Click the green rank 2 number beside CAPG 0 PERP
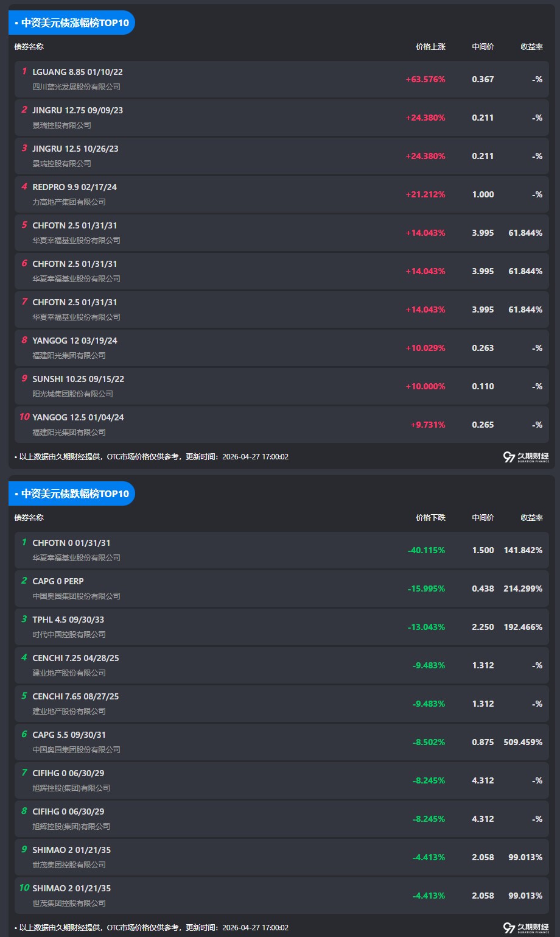 pyautogui.click(x=24, y=581)
